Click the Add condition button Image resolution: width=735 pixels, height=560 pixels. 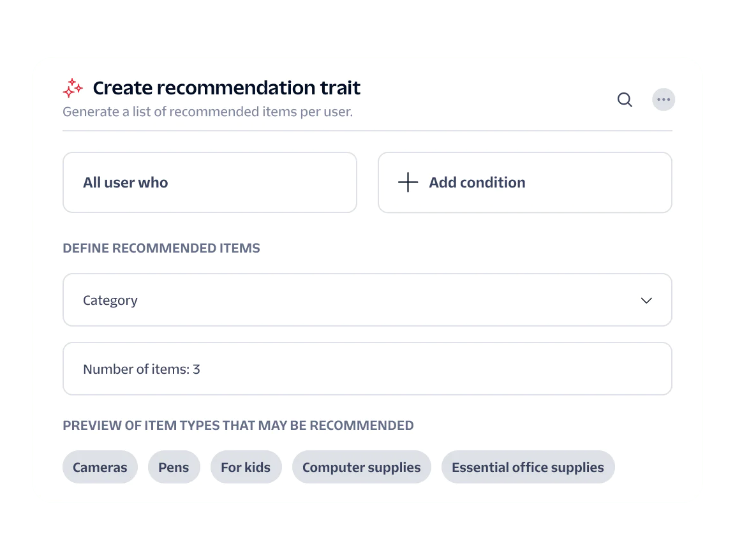524,182
